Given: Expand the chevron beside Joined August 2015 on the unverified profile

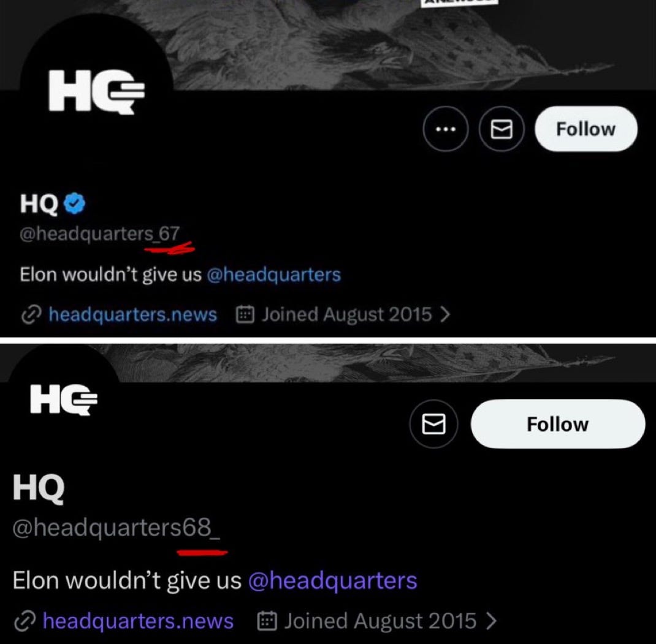Looking at the screenshot, I should point(491,621).
